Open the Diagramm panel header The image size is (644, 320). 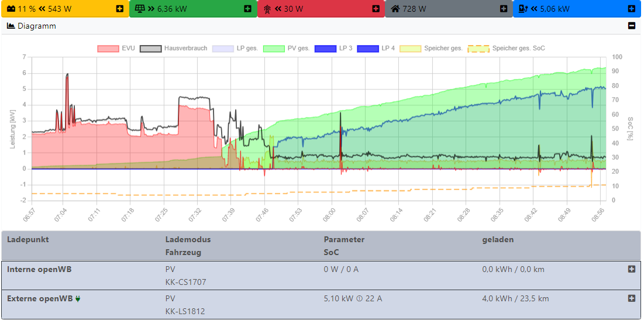click(x=36, y=26)
